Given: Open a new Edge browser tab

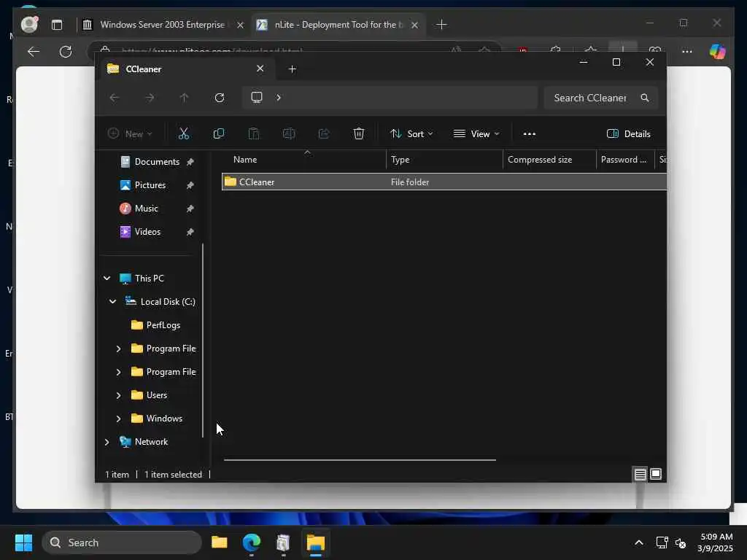Looking at the screenshot, I should (441, 25).
